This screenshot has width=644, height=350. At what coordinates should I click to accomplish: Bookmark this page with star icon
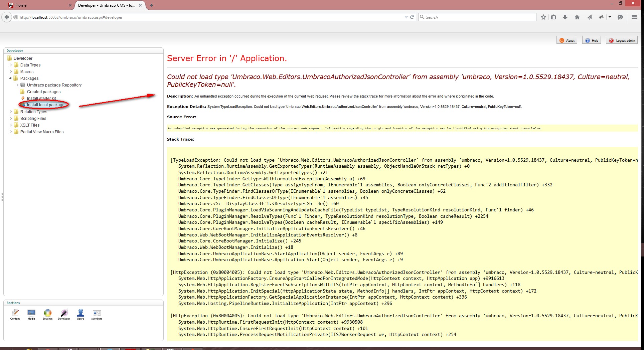pyautogui.click(x=543, y=17)
